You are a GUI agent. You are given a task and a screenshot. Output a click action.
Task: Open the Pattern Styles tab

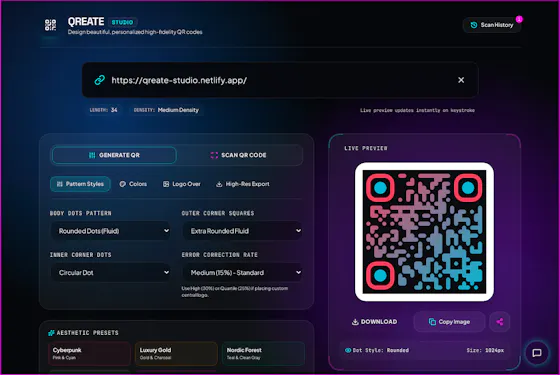pyautogui.click(x=80, y=184)
